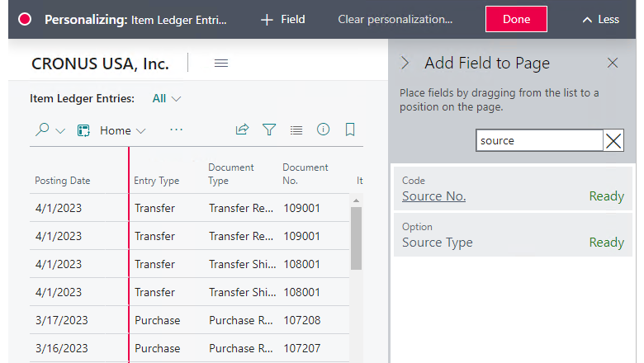
Task: Click the search magnifier icon
Action: pos(42,130)
